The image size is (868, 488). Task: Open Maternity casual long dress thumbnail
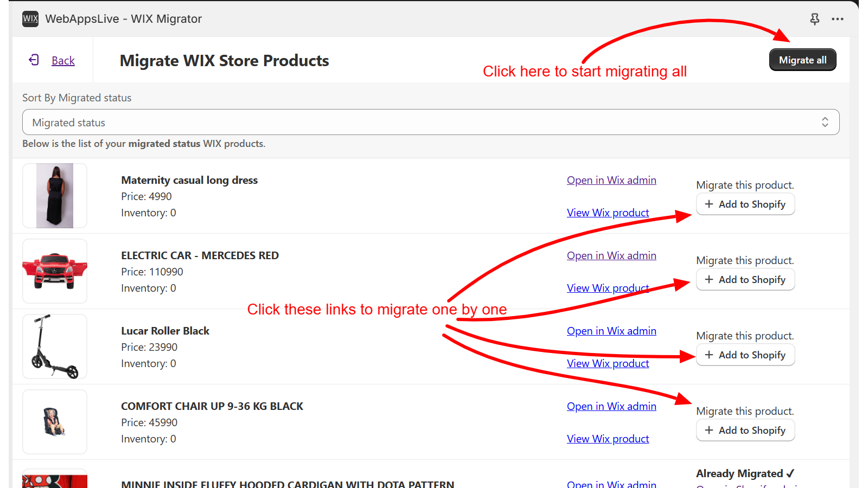pyautogui.click(x=55, y=196)
